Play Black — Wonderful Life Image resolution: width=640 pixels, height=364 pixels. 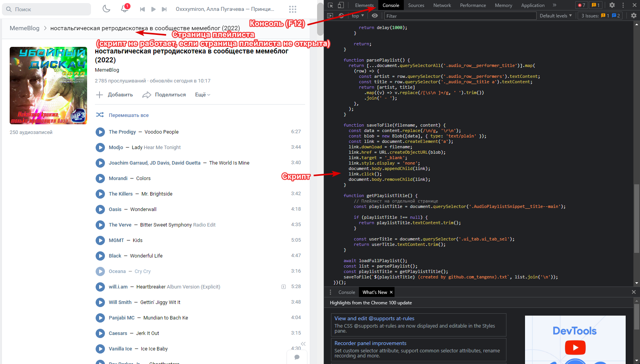(x=100, y=256)
